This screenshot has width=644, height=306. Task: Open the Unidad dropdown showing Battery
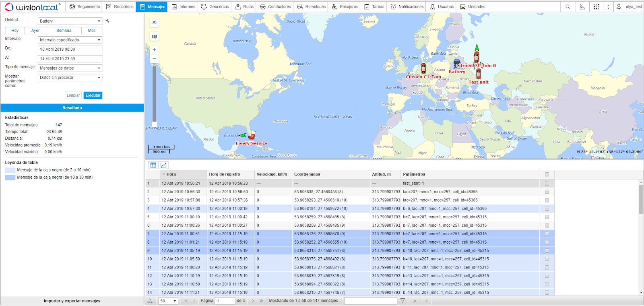(x=70, y=21)
